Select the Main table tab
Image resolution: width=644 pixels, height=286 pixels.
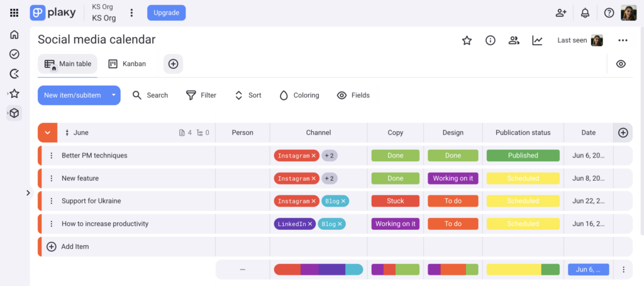[68, 64]
